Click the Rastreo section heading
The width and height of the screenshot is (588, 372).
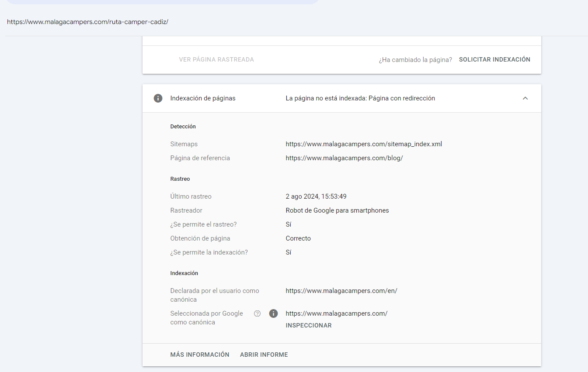180,179
